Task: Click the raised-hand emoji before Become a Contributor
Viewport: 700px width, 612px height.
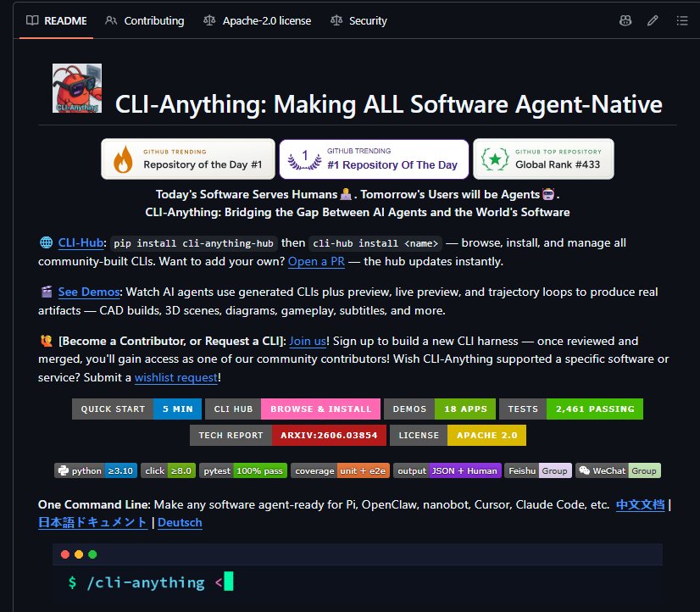Action: (47, 341)
